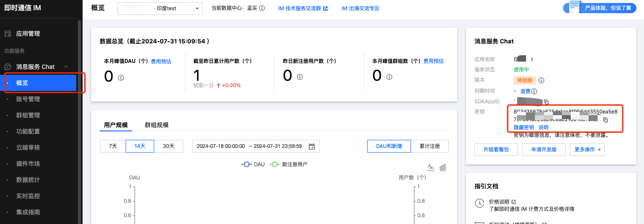The width and height of the screenshot is (644, 224).
Task: Open 实时监控 in the sidebar
Action: coord(28,196)
